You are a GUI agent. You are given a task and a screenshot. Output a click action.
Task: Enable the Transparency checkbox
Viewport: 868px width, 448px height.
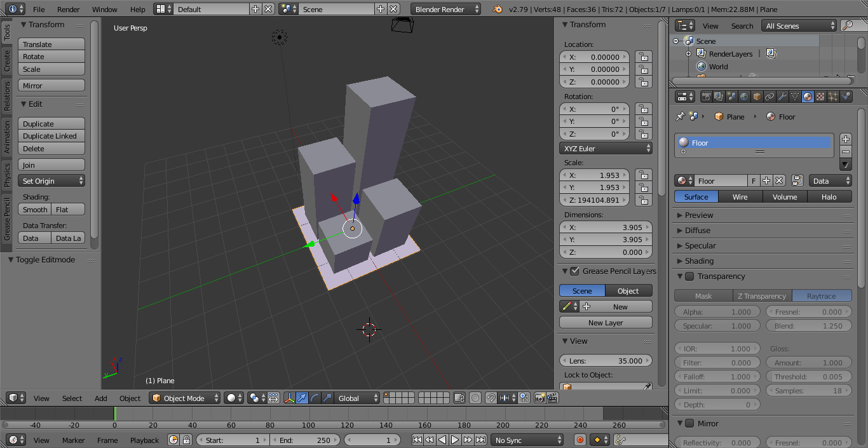(689, 276)
